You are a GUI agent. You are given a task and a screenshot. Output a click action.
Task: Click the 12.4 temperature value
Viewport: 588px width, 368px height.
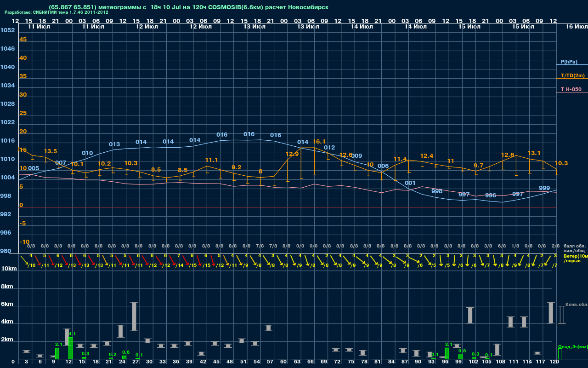click(x=427, y=156)
